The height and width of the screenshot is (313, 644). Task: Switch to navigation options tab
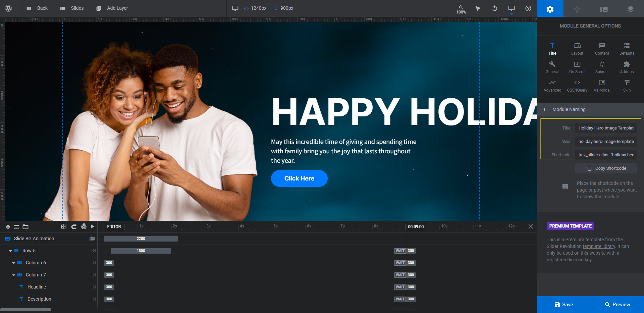coord(577,8)
